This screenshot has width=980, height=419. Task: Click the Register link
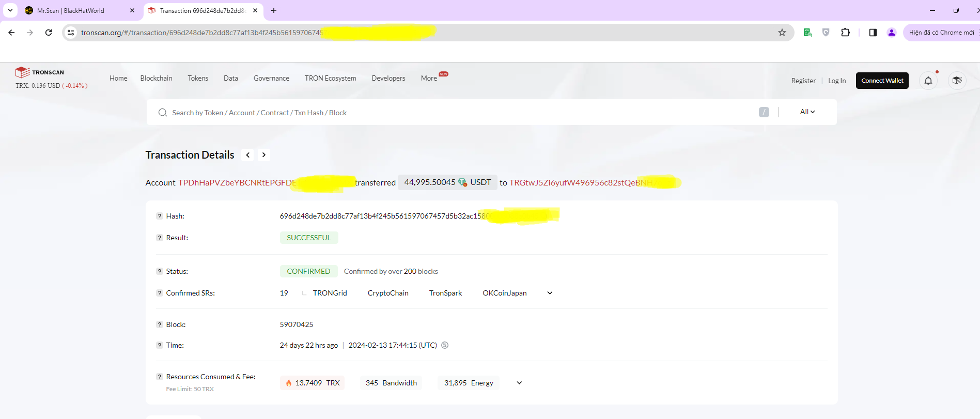[803, 81]
